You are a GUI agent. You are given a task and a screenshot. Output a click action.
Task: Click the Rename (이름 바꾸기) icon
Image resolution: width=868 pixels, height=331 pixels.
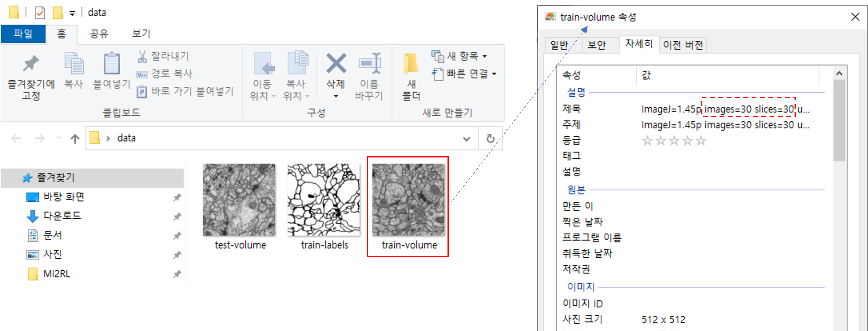[x=369, y=64]
